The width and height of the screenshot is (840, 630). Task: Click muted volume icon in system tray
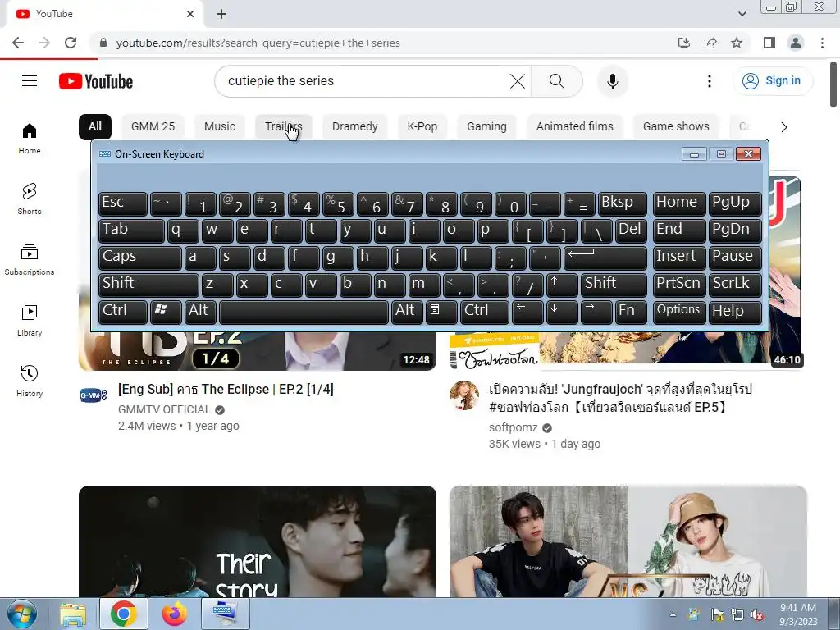tap(757, 614)
